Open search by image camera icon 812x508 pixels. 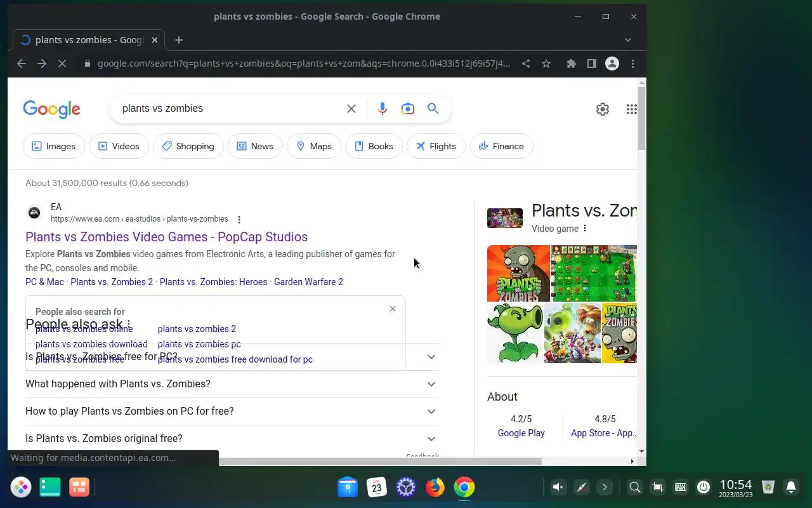pyautogui.click(x=408, y=109)
